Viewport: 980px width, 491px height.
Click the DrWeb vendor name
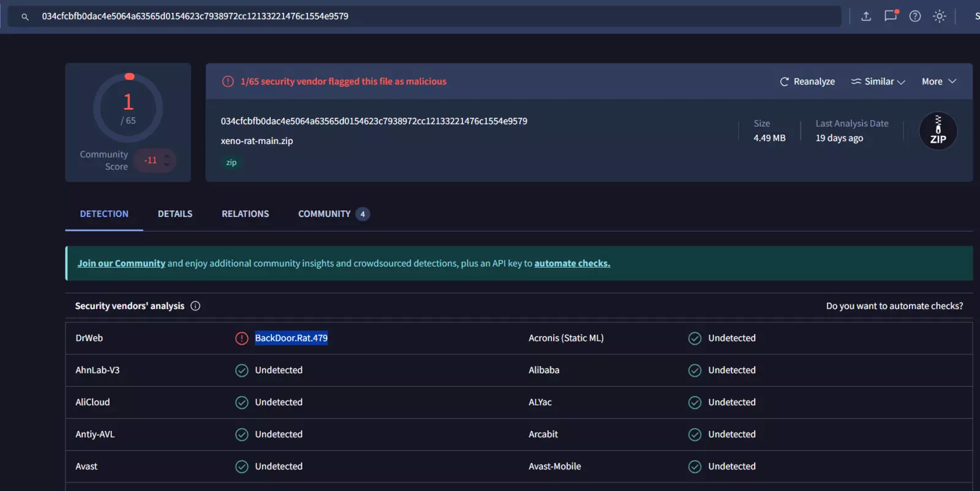[89, 338]
